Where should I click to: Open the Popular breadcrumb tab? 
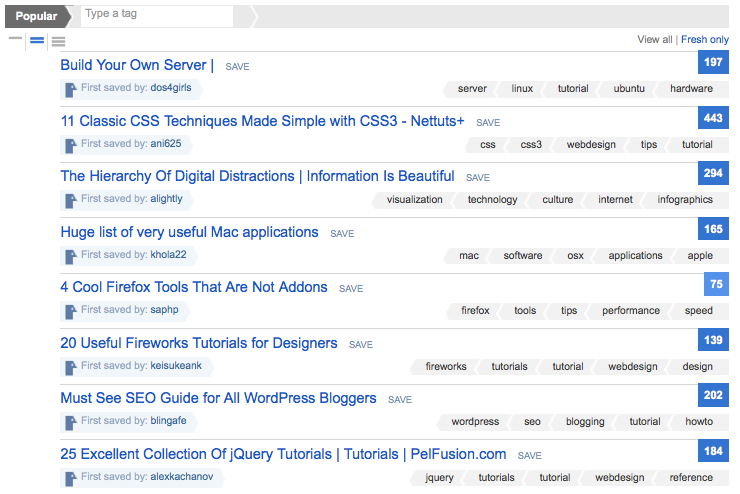coord(37,16)
